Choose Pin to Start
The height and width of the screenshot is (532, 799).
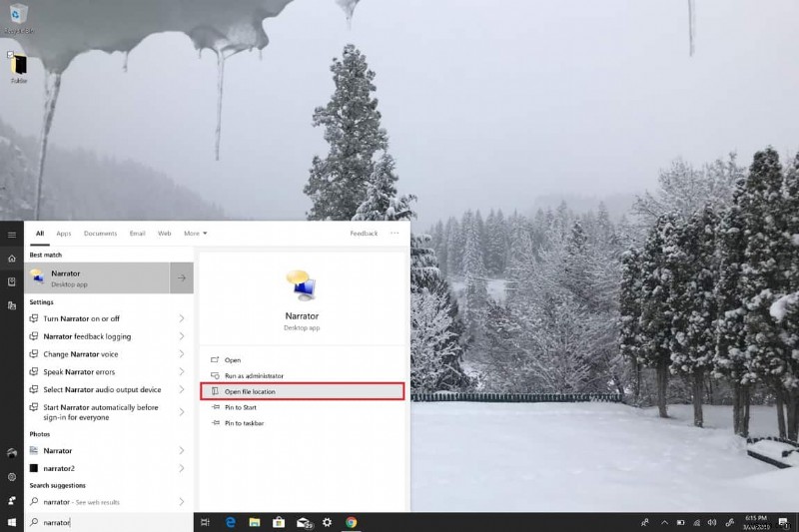(x=303, y=407)
